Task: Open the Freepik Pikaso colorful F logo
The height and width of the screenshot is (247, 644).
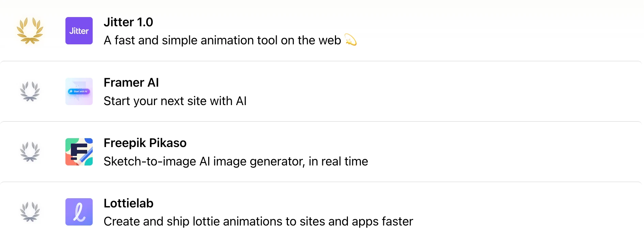Action: click(x=79, y=152)
